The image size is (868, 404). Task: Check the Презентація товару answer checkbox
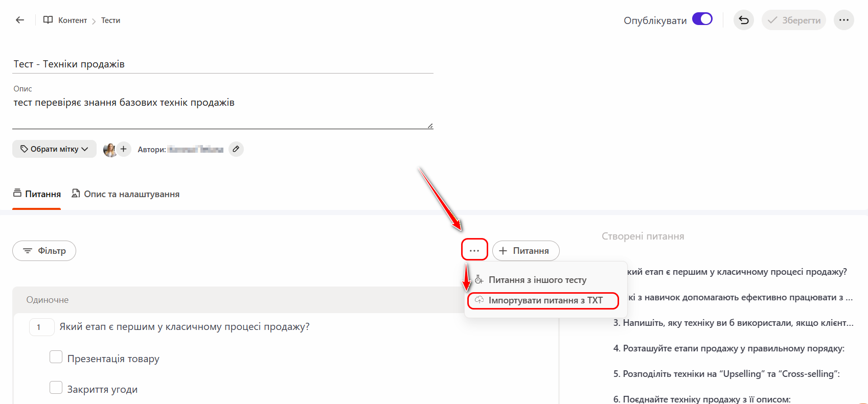point(56,357)
